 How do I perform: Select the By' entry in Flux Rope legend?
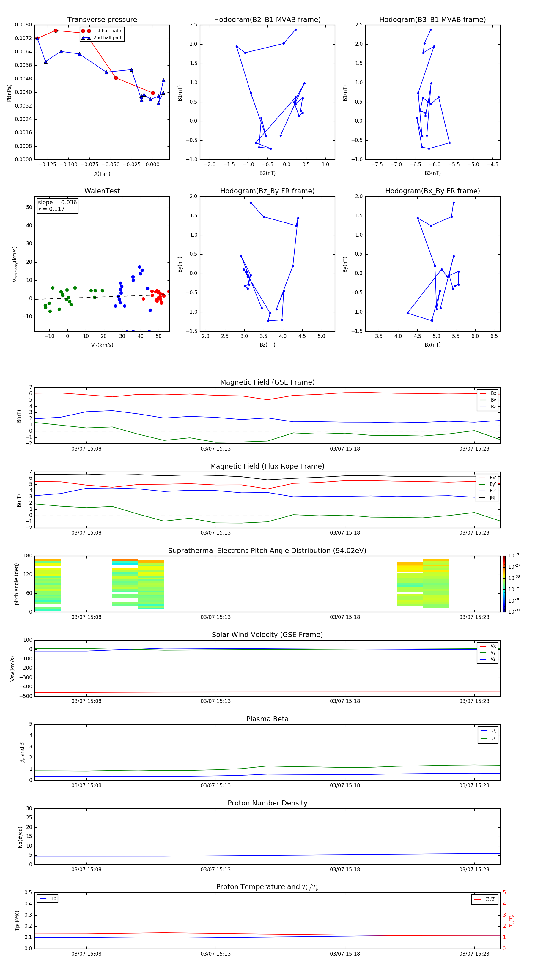pos(487,484)
